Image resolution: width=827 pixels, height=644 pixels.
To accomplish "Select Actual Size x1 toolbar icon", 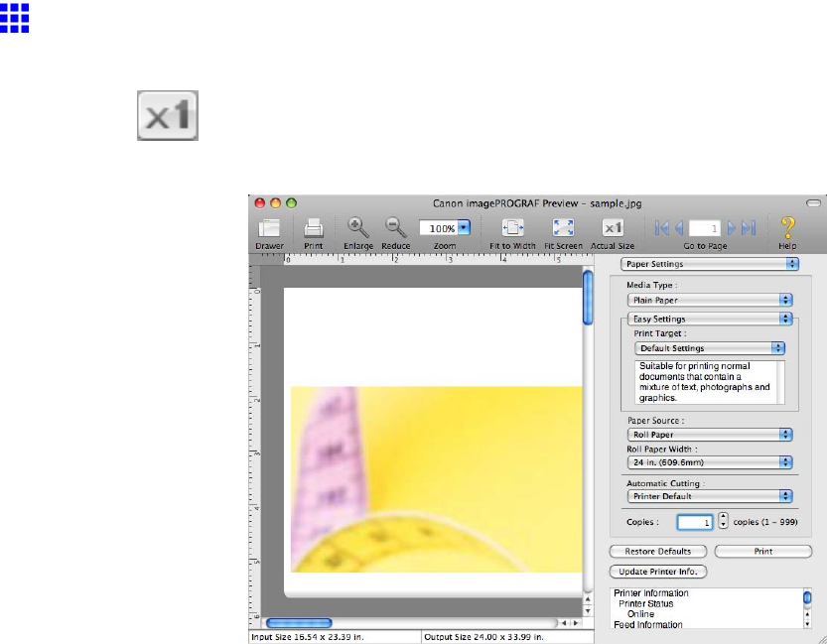I will coord(613,227).
